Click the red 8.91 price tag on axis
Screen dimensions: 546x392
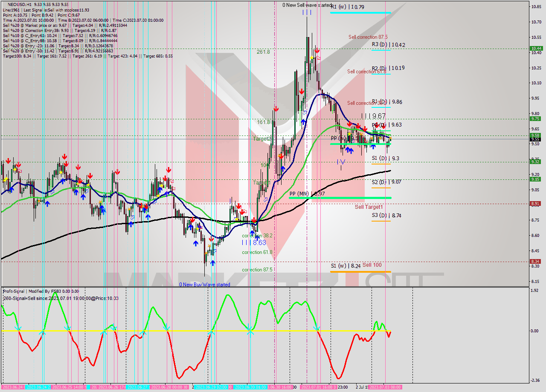(535, 203)
